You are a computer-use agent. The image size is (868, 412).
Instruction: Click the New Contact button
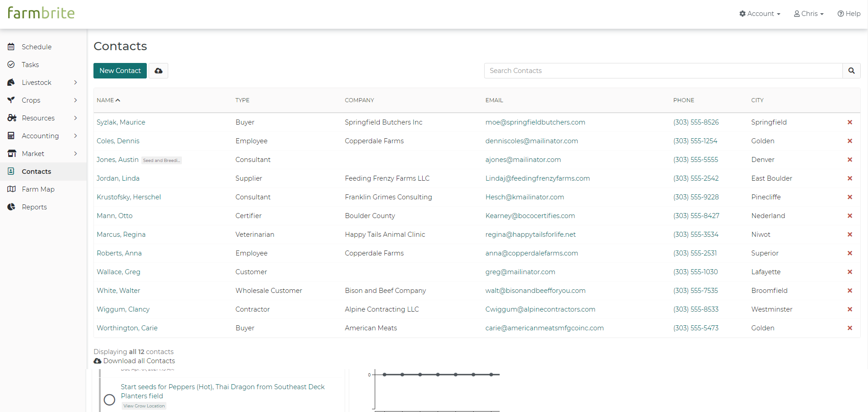pos(120,71)
